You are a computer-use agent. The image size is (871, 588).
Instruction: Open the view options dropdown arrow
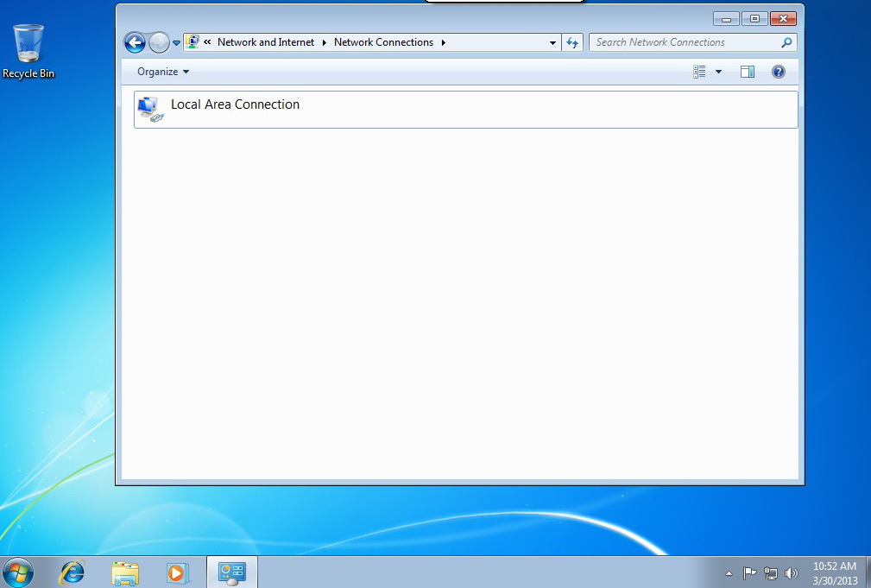click(718, 72)
